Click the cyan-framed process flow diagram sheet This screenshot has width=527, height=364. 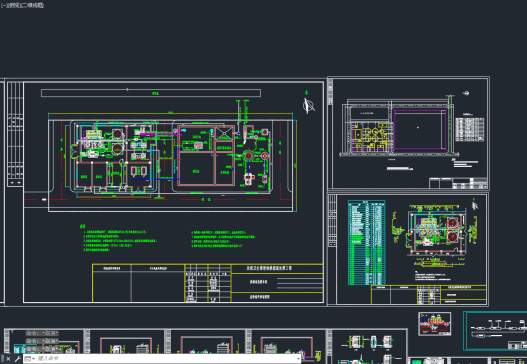[x=495, y=331]
